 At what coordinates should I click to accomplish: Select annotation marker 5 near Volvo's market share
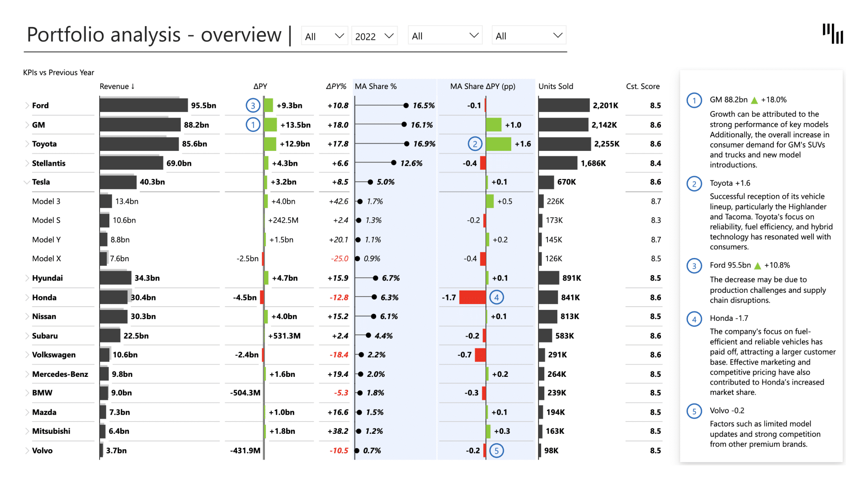(x=496, y=450)
